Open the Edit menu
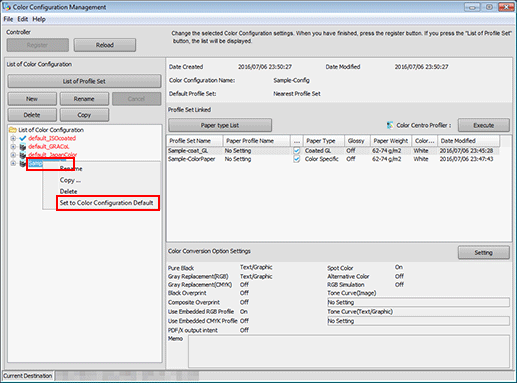The height and width of the screenshot is (383, 517). click(x=23, y=19)
